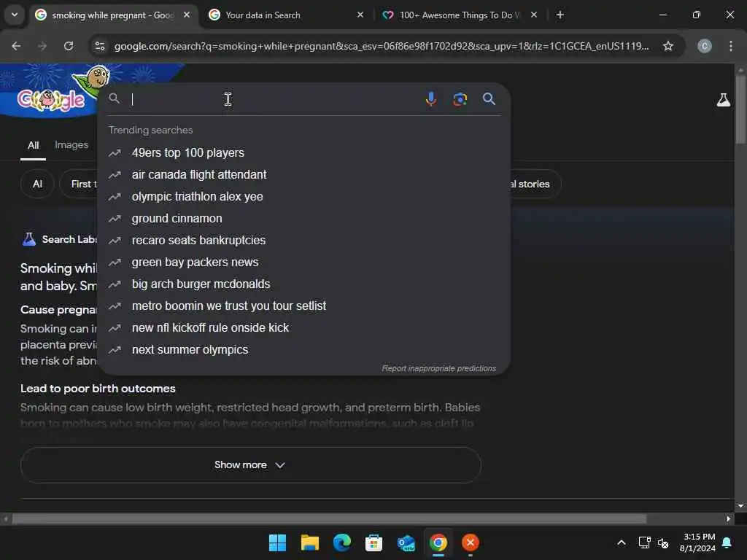Image resolution: width=747 pixels, height=560 pixels.
Task: Select the All results tab
Action: click(34, 145)
